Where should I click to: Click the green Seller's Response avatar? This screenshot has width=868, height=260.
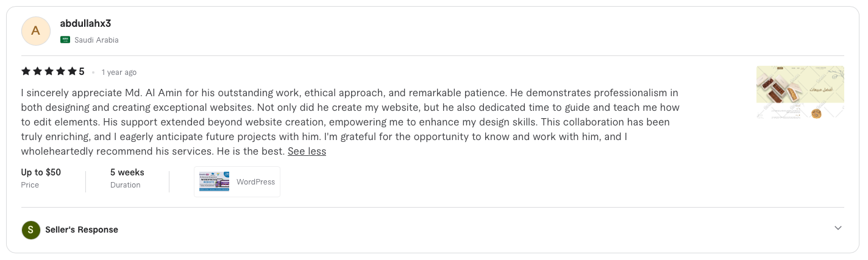(30, 230)
